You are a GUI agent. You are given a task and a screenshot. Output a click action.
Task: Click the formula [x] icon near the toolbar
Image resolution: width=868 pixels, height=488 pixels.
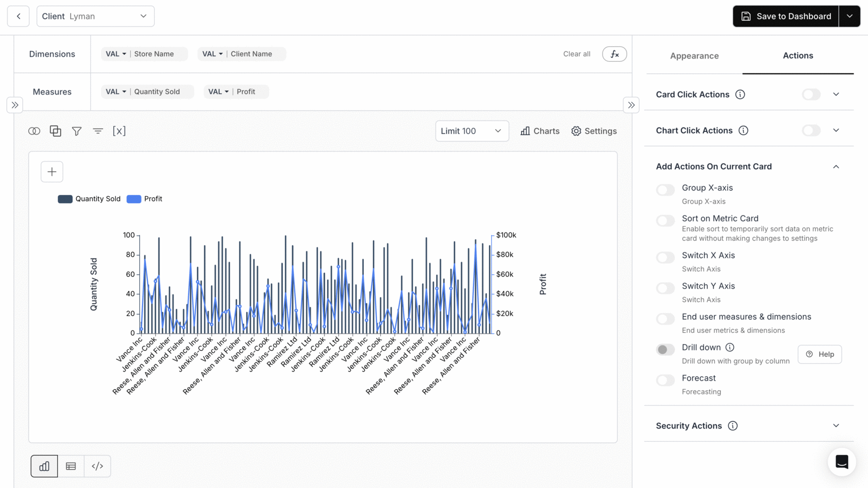(119, 131)
